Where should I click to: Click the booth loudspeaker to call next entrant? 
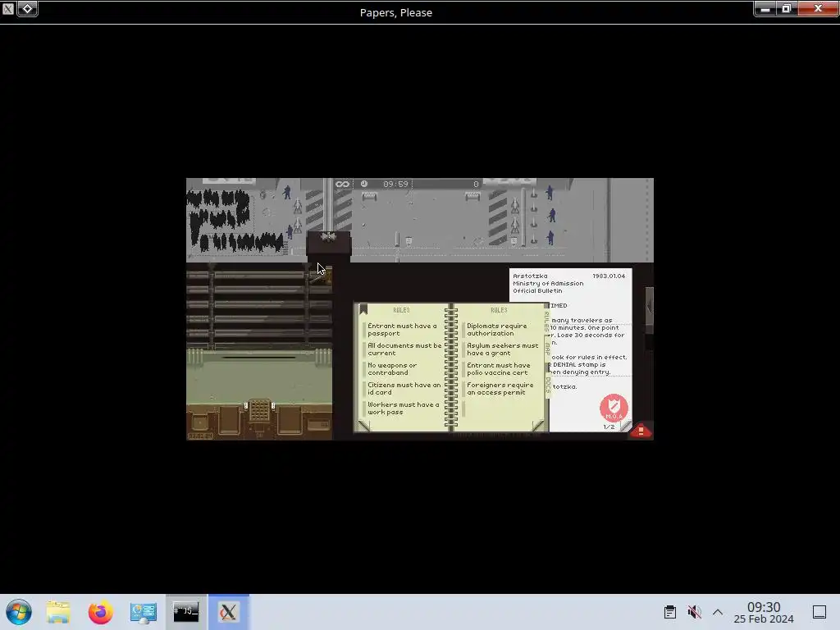coord(328,236)
